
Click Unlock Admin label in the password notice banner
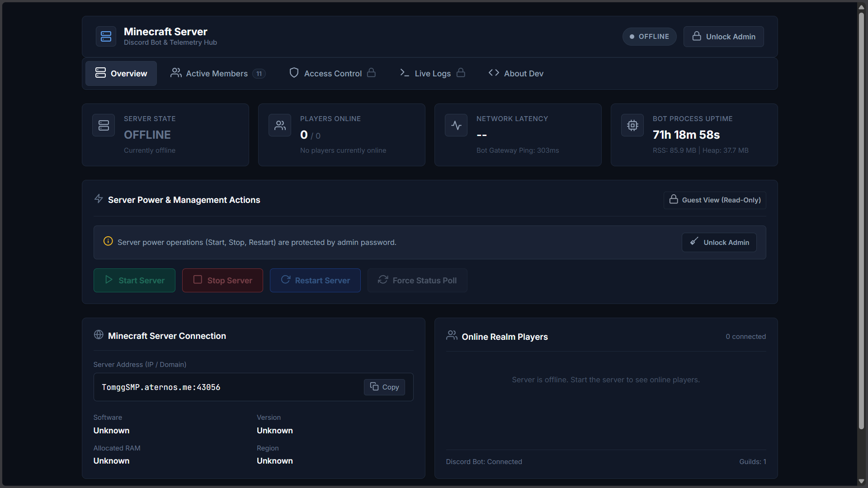coord(726,243)
